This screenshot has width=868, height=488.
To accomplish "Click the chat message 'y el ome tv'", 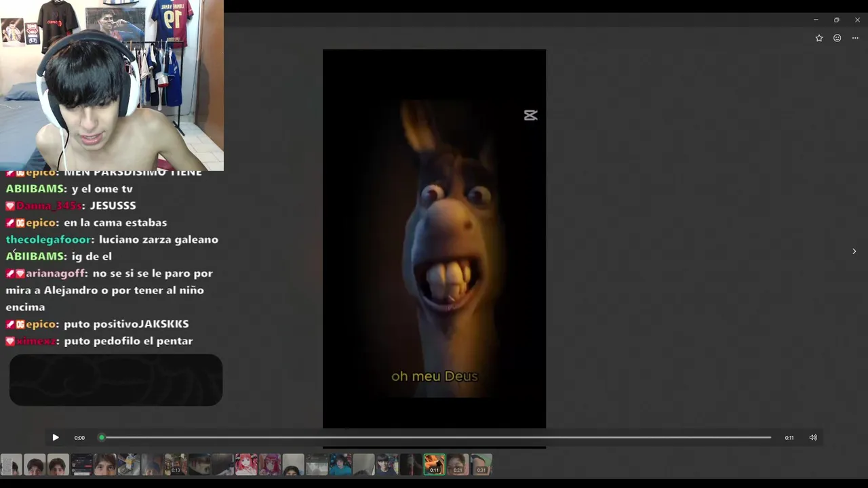I will pyautogui.click(x=102, y=189).
